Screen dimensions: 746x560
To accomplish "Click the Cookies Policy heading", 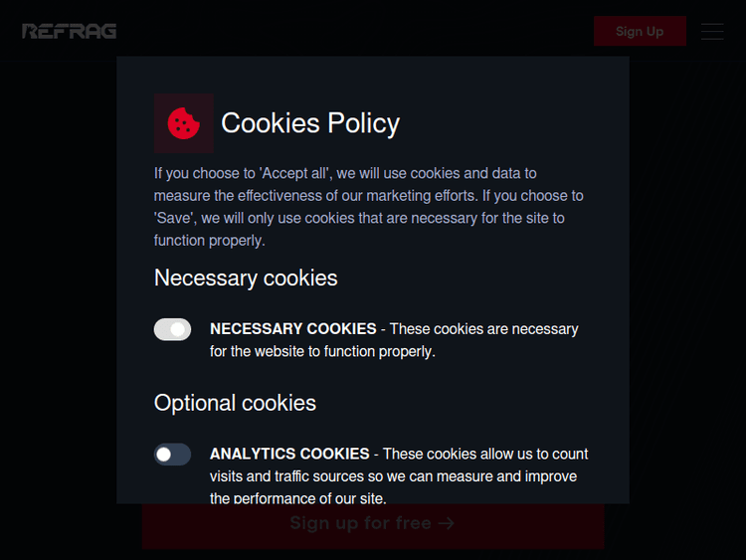I will 310,123.
